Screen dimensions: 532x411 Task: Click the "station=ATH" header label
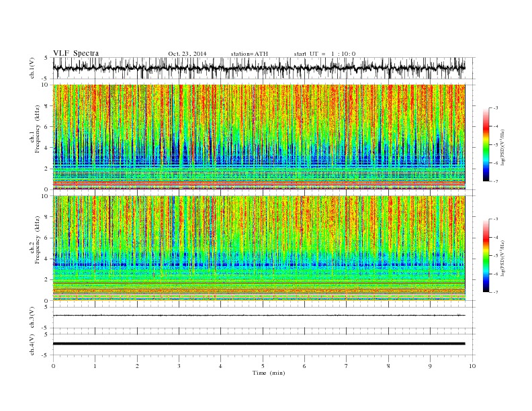click(249, 54)
